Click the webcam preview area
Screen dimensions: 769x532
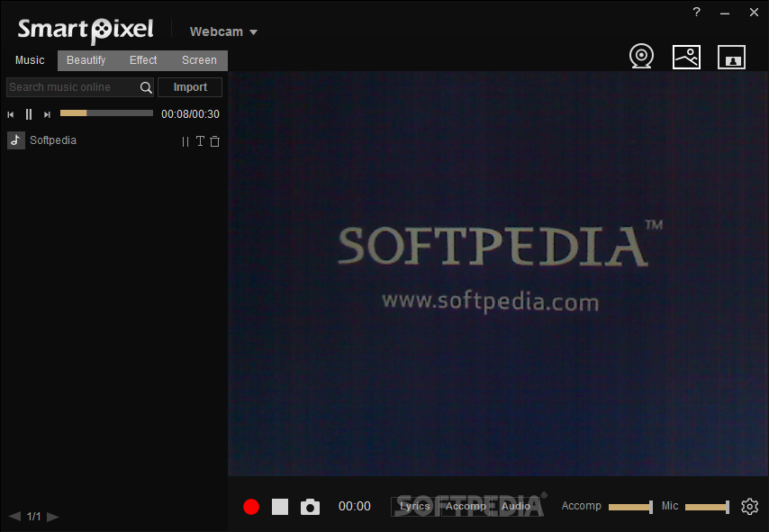498,274
